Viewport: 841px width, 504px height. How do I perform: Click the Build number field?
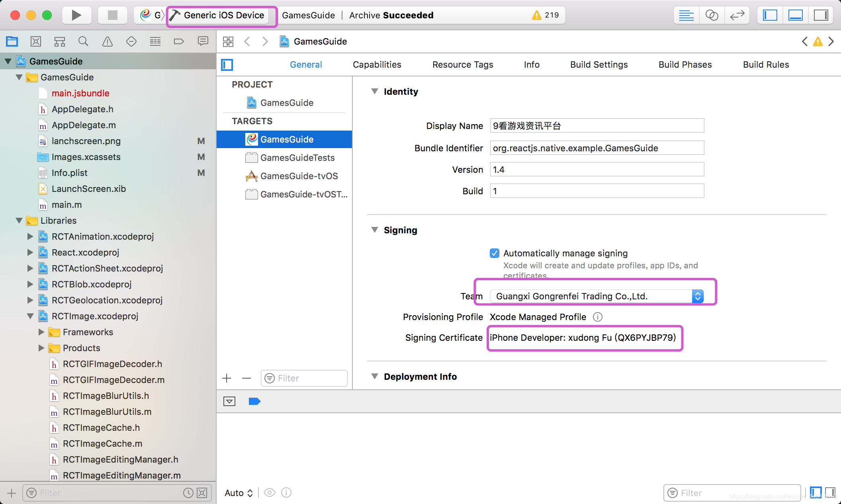[597, 191]
